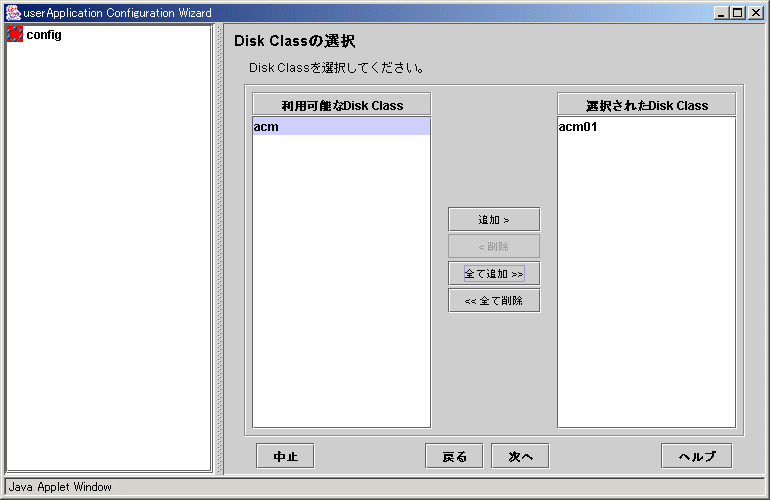Click the 全て追加 >> button

(x=494, y=274)
